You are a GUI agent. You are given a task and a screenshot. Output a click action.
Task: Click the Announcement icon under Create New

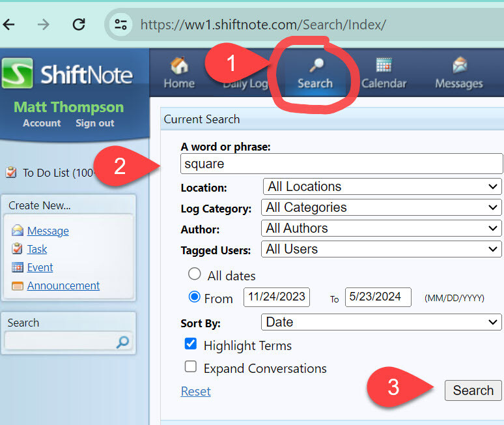[18, 286]
